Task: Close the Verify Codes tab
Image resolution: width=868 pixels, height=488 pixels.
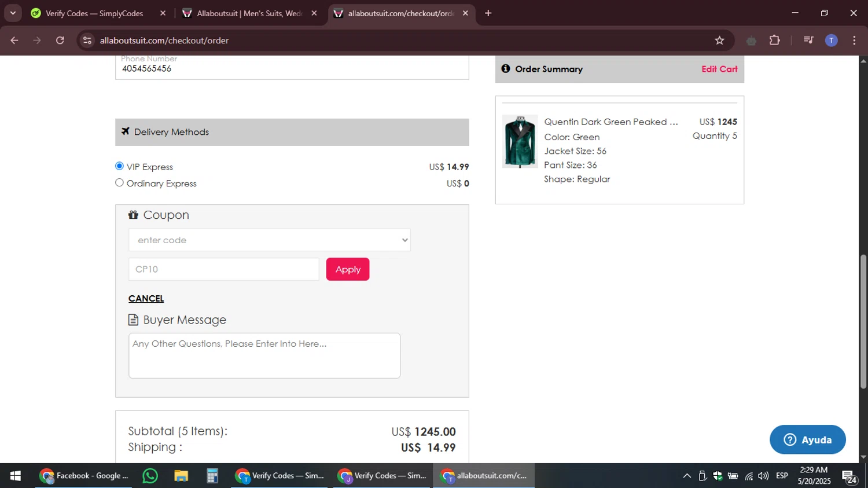Action: 163,13
